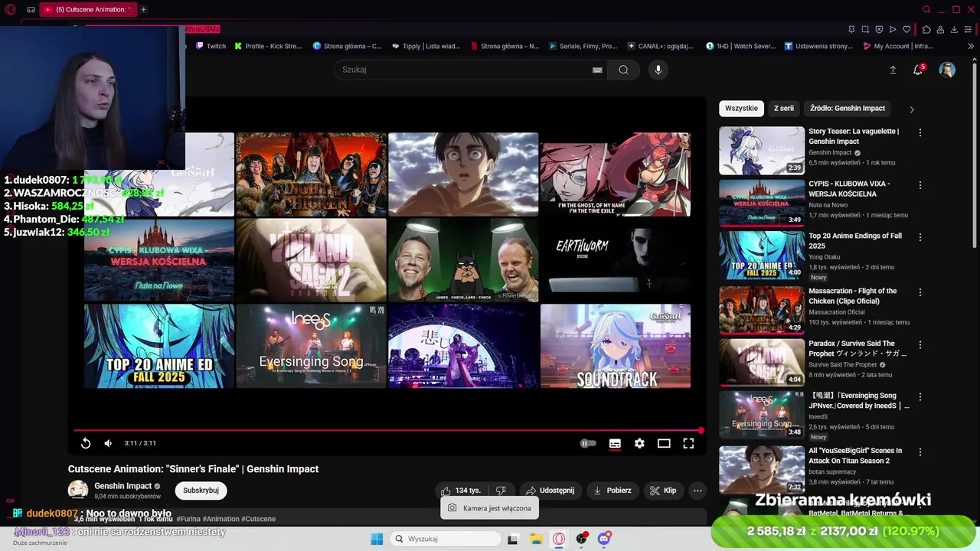Play the end-screen Eversinging Song tile
This screenshot has width=980, height=551.
[x=311, y=346]
